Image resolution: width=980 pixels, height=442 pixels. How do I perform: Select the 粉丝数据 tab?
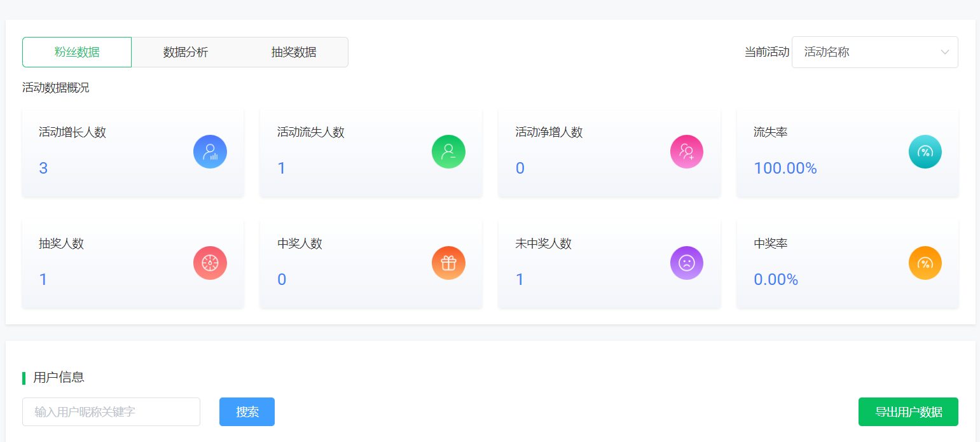point(77,52)
